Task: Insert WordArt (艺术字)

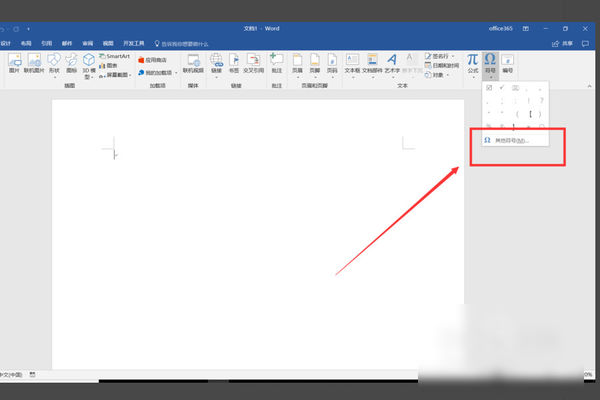Action: point(392,64)
